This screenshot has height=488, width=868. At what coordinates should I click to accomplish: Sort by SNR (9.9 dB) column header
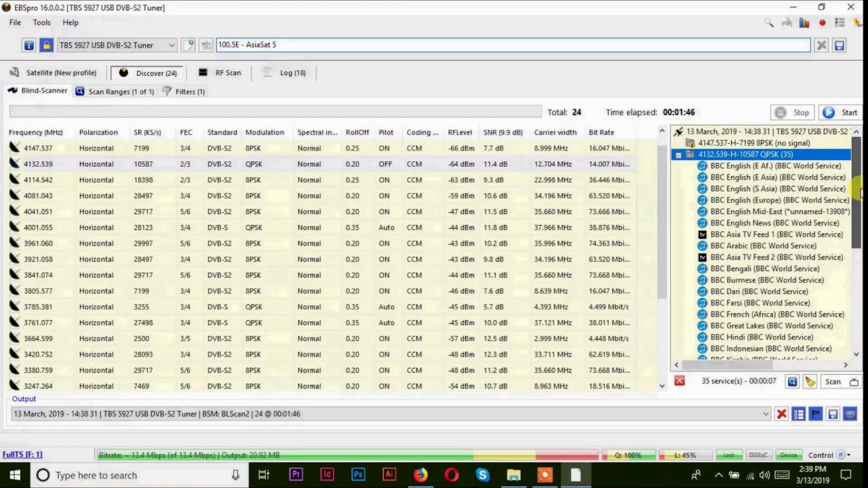pos(502,132)
